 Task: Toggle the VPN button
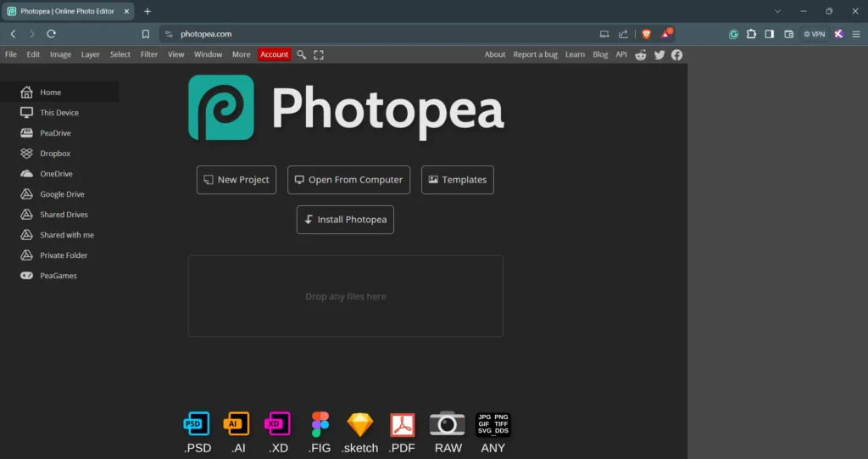tap(815, 34)
